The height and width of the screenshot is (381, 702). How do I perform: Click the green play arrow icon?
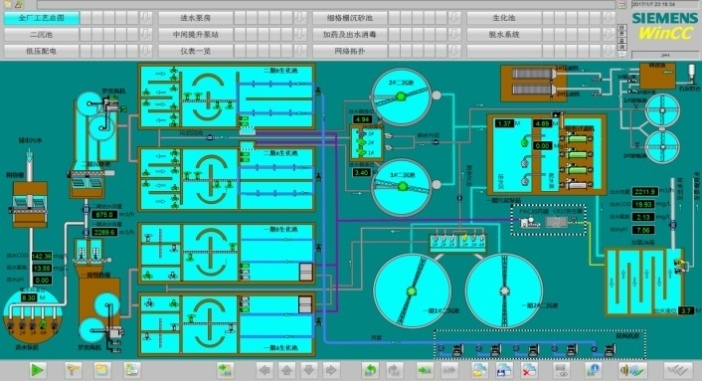tap(38, 370)
